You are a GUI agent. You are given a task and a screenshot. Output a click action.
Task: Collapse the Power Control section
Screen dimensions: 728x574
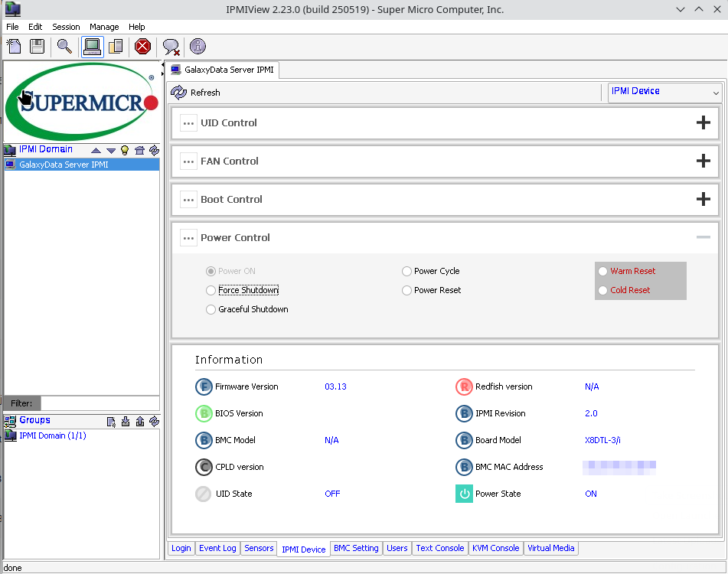pyautogui.click(x=703, y=237)
